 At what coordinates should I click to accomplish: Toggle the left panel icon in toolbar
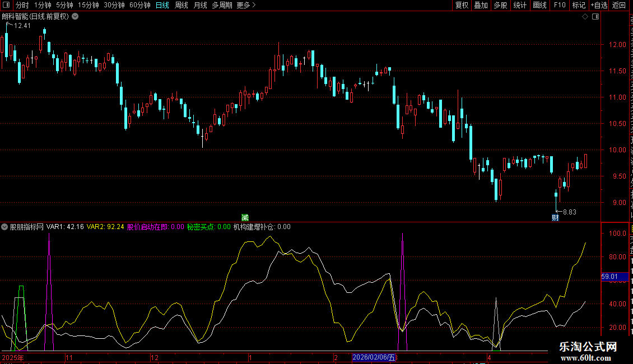(x=6, y=5)
